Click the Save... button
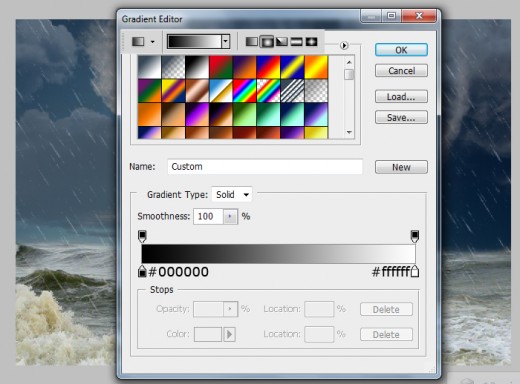520x384 pixels. tap(401, 117)
